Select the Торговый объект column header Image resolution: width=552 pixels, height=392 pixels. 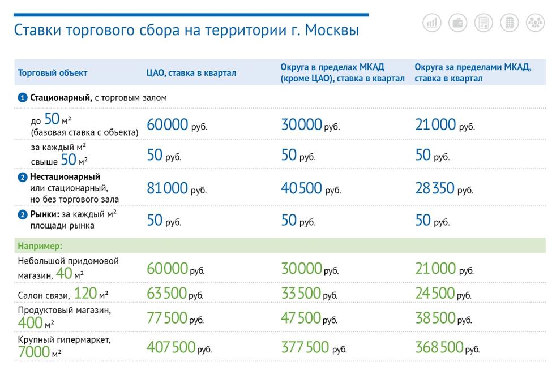[53, 73]
